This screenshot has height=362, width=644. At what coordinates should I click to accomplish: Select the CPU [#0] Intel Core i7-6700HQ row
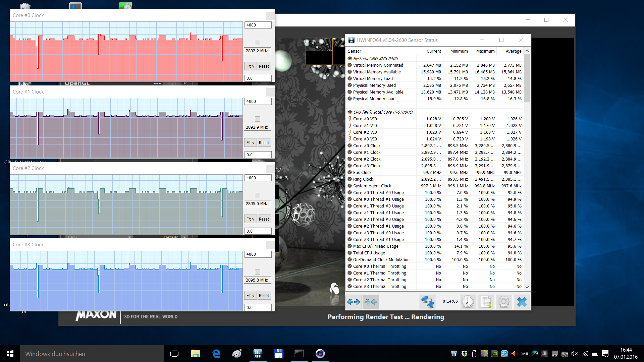click(383, 112)
